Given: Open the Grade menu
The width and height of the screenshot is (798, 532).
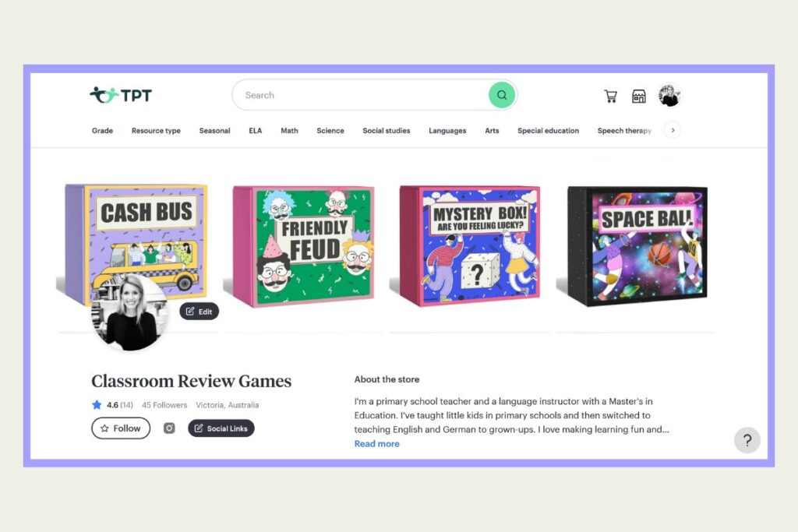Looking at the screenshot, I should 102,131.
